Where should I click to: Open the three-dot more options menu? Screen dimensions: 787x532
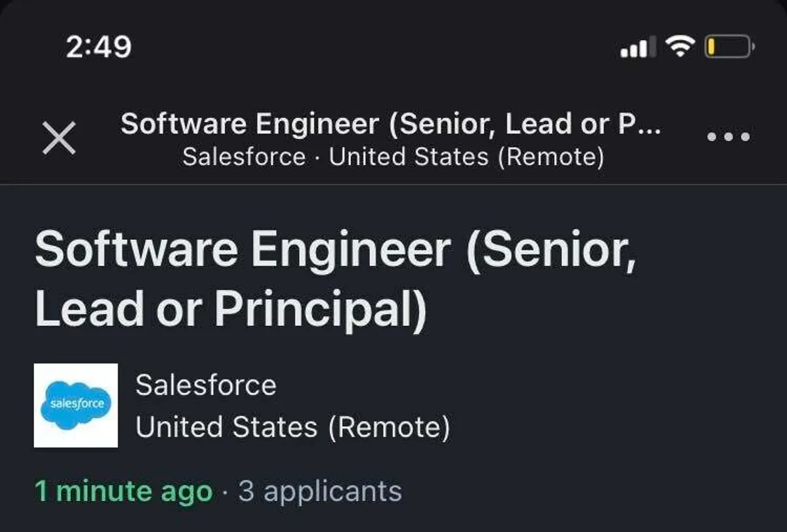[728, 137]
